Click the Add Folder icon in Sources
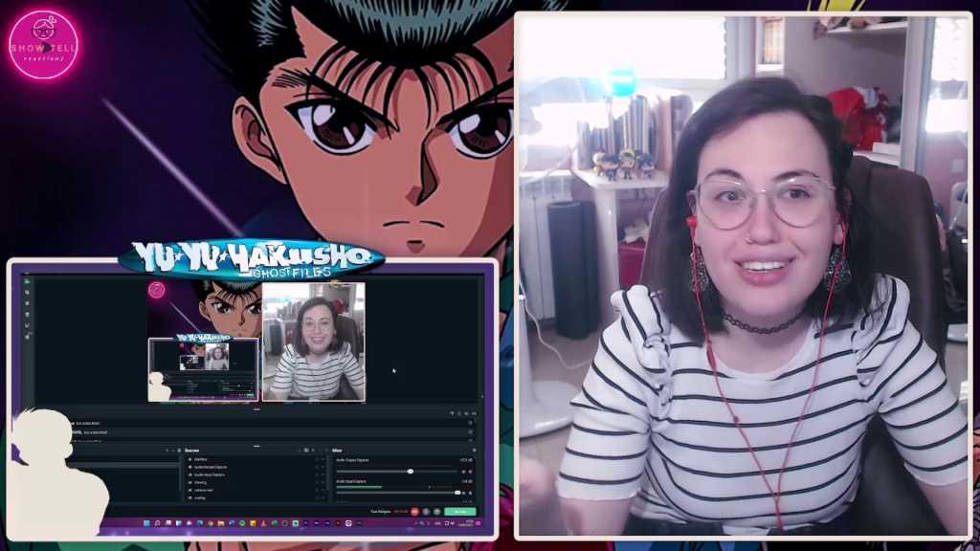 305,450
